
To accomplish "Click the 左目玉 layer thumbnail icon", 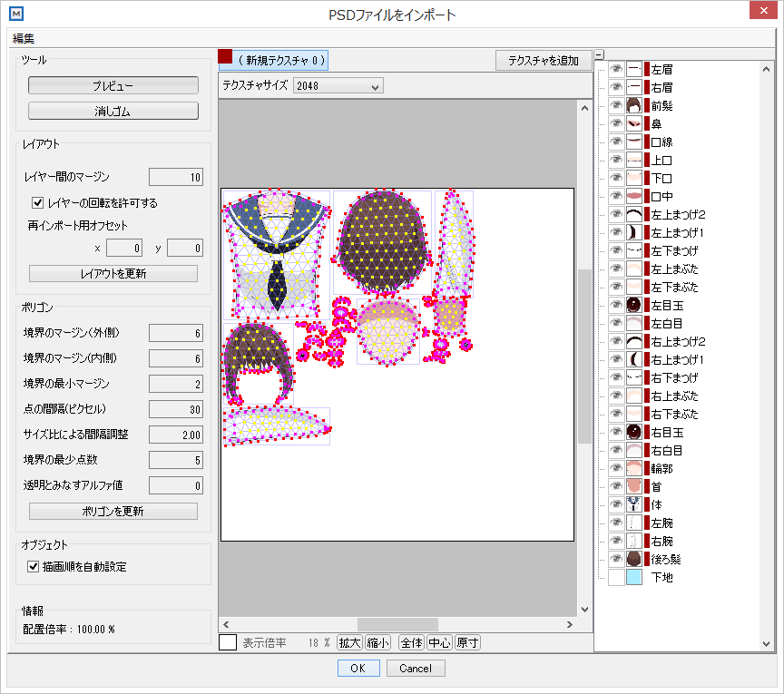I will point(634,305).
